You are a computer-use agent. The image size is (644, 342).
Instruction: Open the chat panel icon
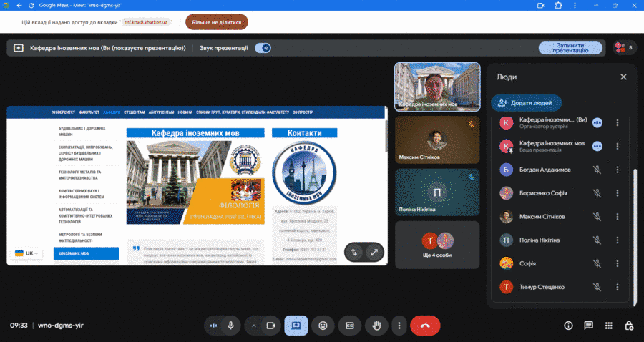[x=589, y=326]
